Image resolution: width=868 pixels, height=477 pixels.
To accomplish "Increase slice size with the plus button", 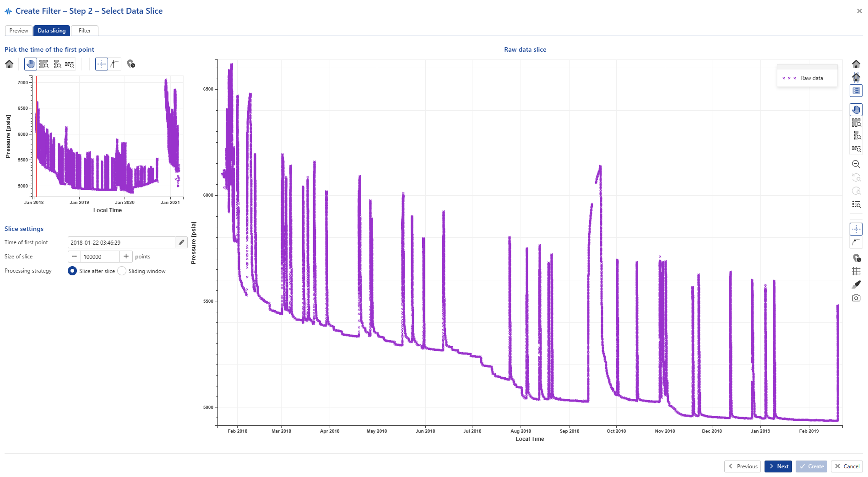I will point(126,257).
